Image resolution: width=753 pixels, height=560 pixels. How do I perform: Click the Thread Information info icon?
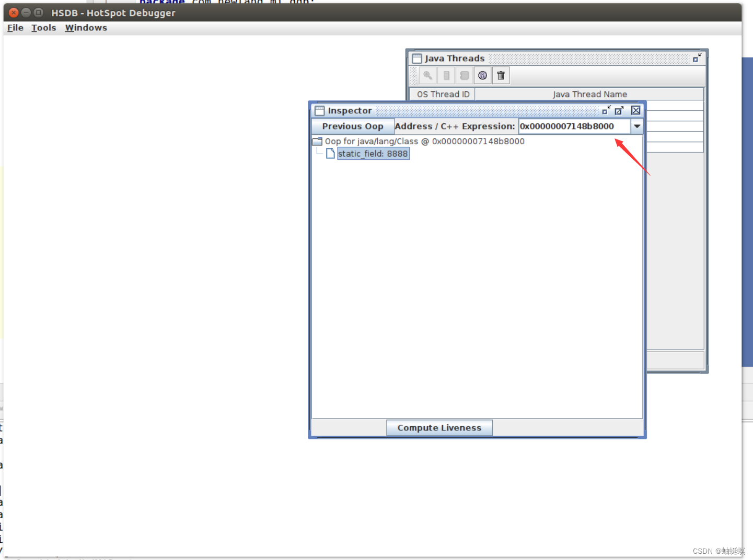click(482, 75)
